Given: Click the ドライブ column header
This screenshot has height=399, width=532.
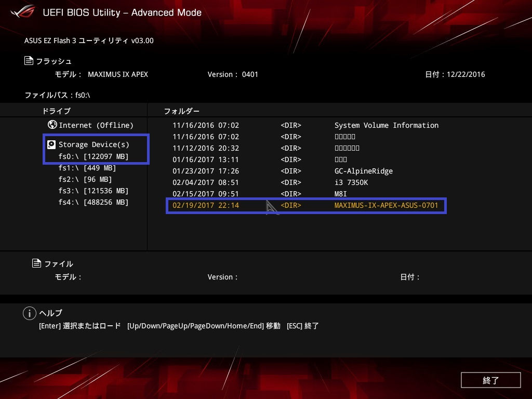Looking at the screenshot, I should coord(56,111).
